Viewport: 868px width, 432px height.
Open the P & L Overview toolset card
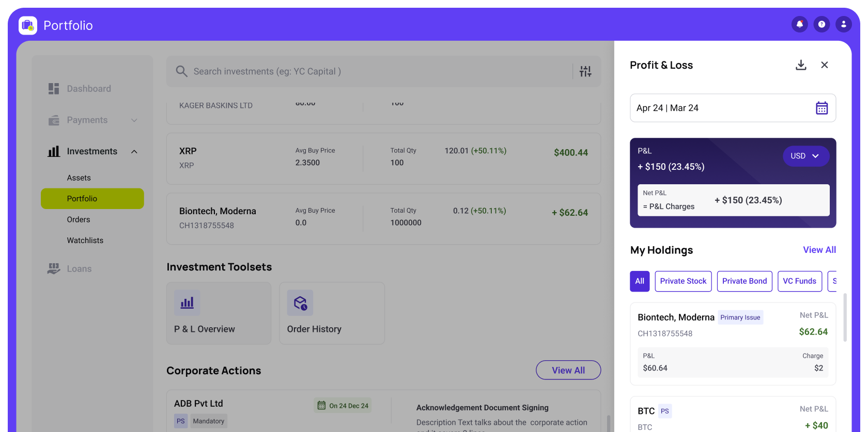point(219,313)
